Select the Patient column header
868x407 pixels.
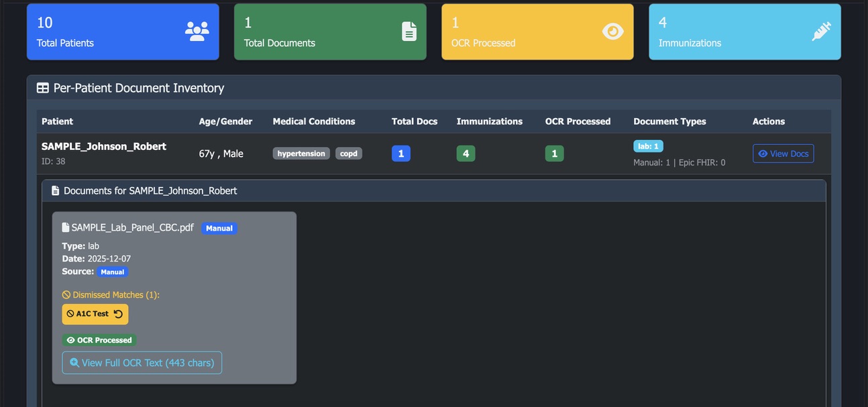(x=57, y=121)
